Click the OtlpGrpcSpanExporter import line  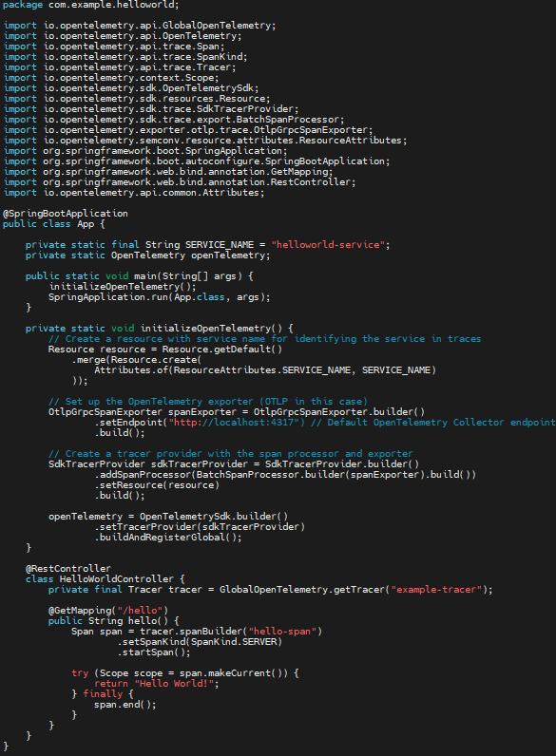188,130
